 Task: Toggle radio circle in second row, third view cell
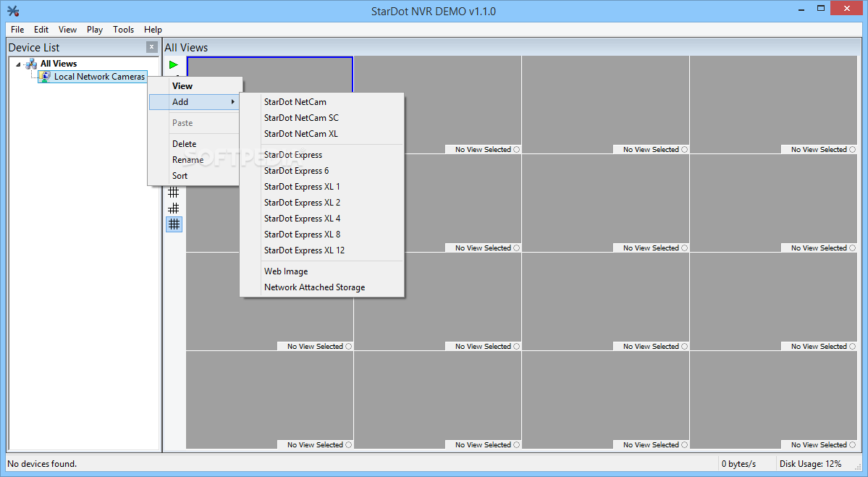(684, 248)
